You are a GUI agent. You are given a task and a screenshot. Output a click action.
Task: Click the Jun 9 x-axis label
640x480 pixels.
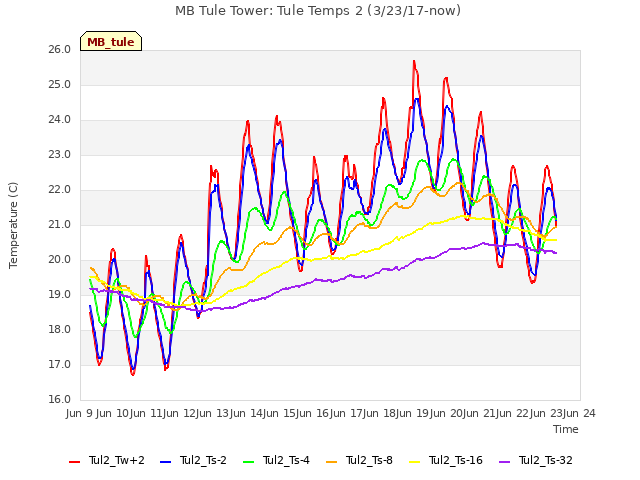(80, 414)
